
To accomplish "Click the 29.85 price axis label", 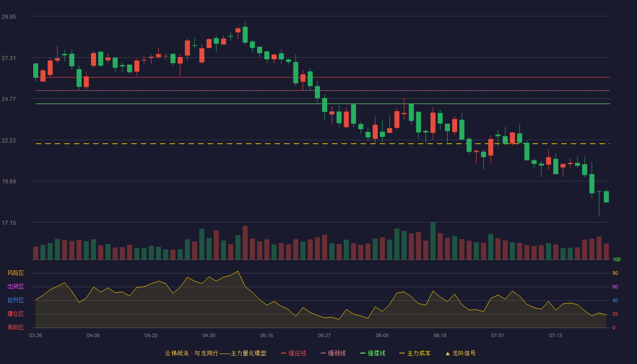I will 9,17.
